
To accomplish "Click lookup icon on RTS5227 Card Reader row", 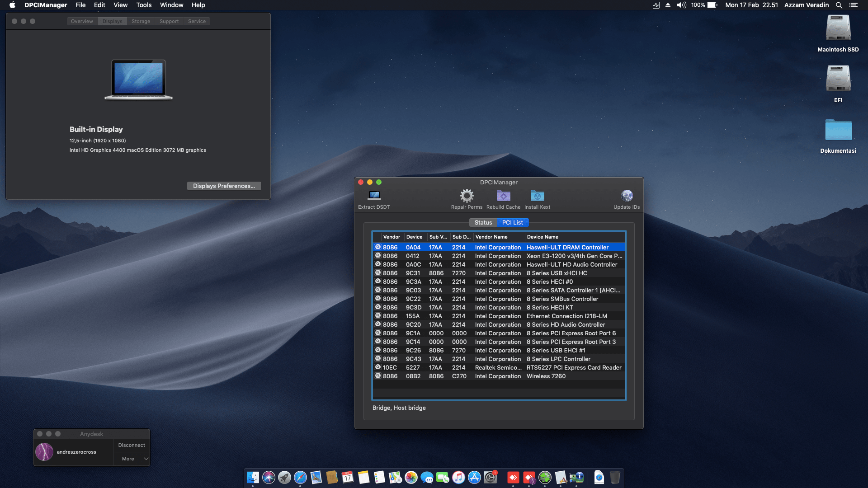I will [377, 367].
